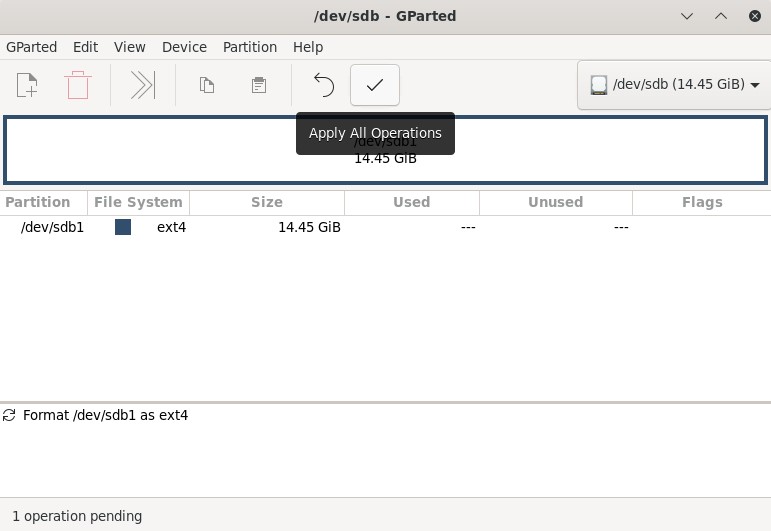Click the 14.45 GiB size cell

(x=309, y=227)
